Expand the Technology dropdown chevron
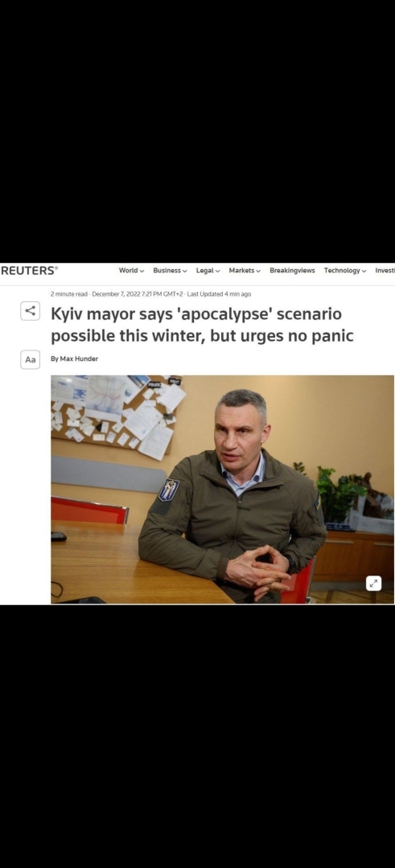Screen dimensions: 395x868 (x=364, y=272)
